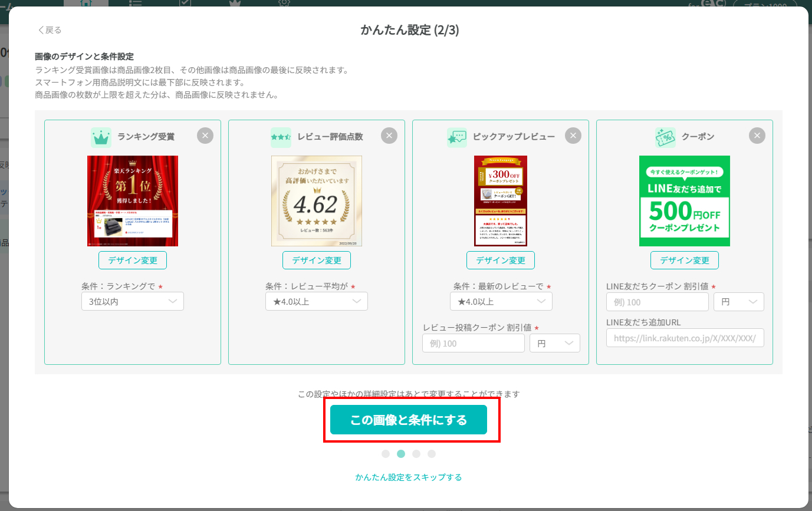Open the latest review ★4.0以上 dropdown
812x511 pixels.
click(x=501, y=301)
